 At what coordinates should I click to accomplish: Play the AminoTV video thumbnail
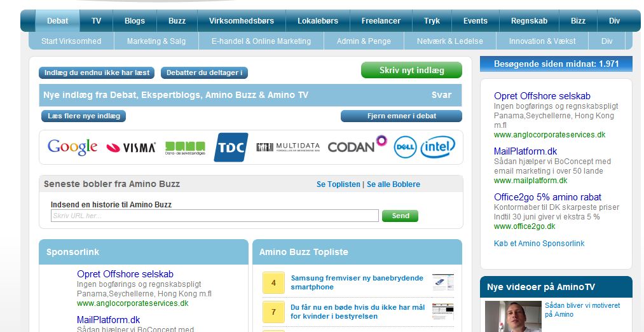513,316
